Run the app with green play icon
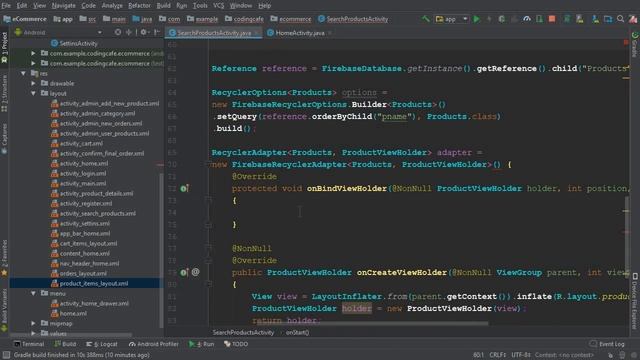 476,19
